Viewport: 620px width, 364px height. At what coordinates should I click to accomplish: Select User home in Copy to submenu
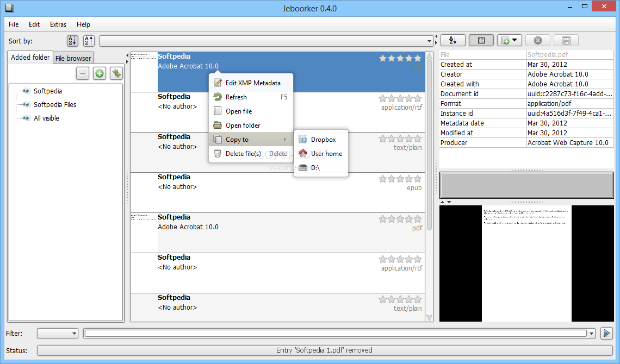click(321, 154)
